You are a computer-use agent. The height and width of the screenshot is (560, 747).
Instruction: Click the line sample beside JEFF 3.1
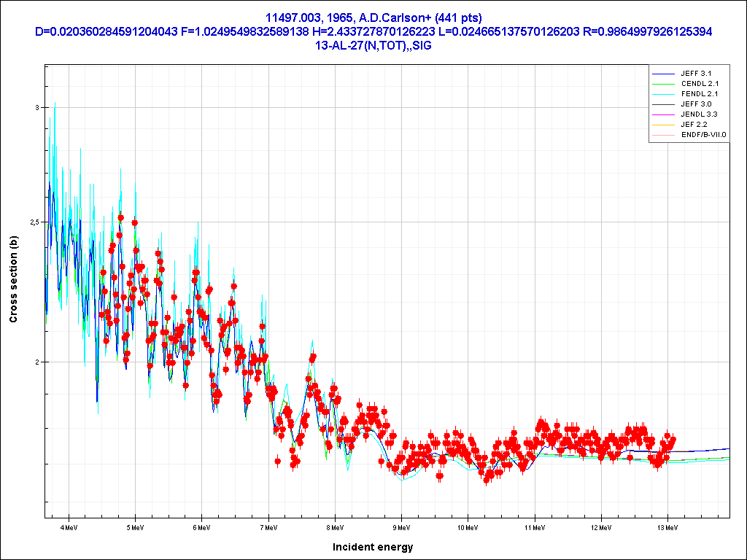662,74
